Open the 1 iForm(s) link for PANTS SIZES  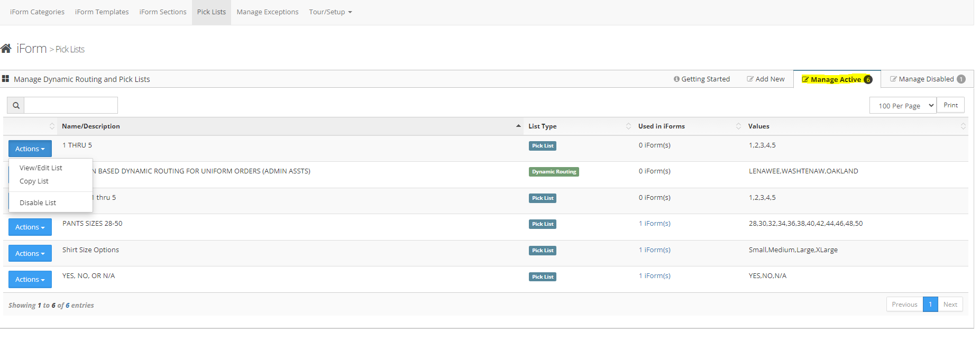pos(654,224)
